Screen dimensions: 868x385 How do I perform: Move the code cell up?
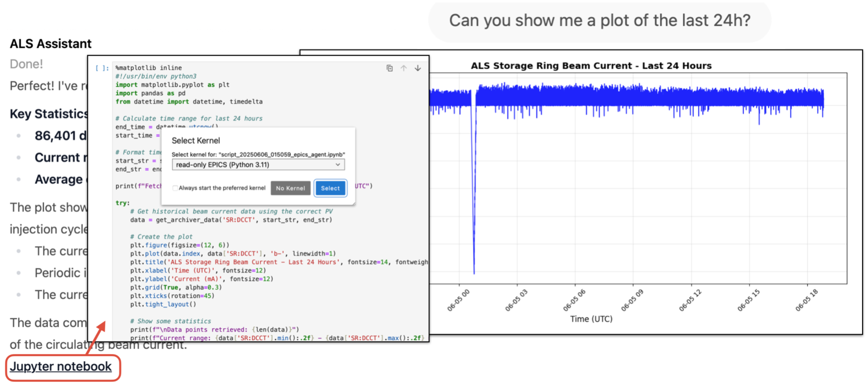pos(403,68)
